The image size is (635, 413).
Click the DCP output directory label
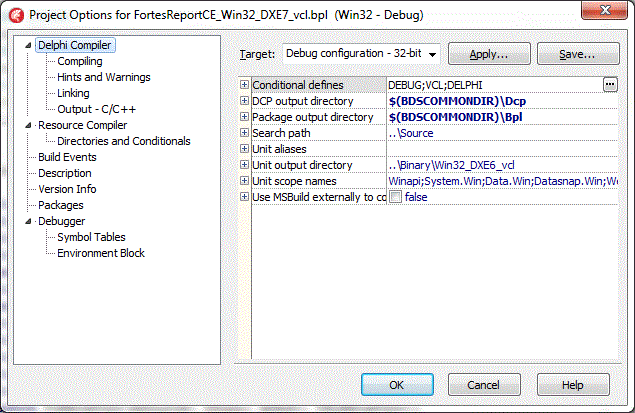point(303,101)
